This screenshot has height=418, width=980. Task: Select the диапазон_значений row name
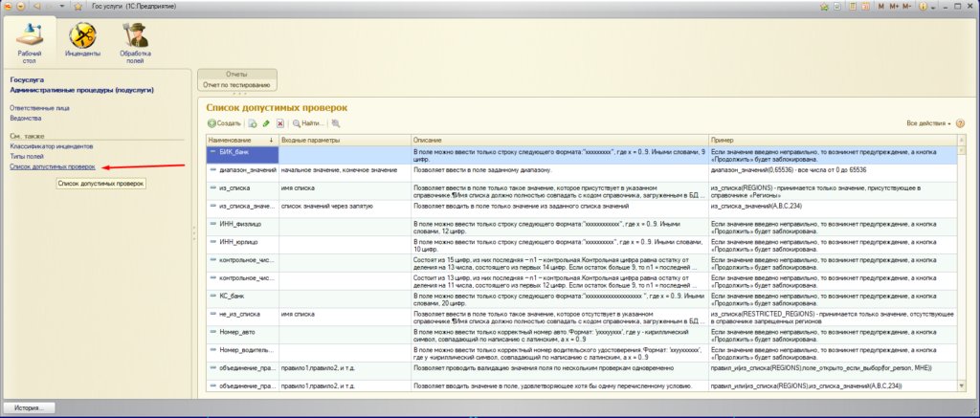tap(248, 170)
